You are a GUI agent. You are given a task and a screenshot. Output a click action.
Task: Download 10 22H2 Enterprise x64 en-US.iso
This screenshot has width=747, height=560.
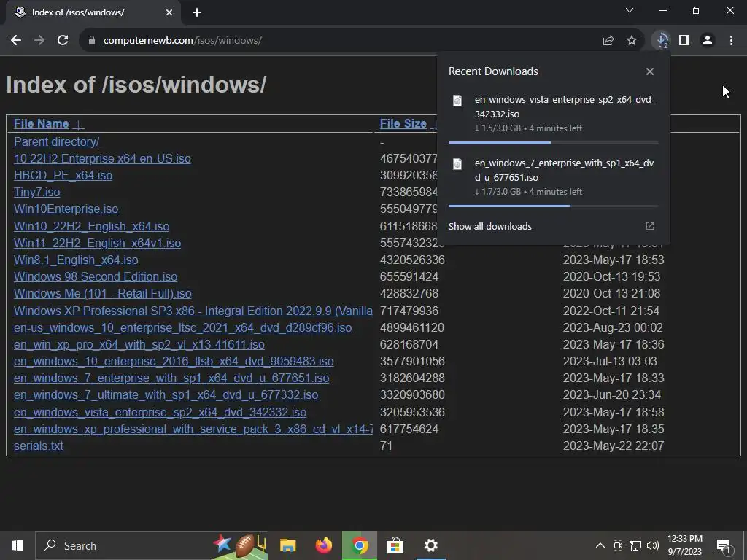[x=102, y=158]
